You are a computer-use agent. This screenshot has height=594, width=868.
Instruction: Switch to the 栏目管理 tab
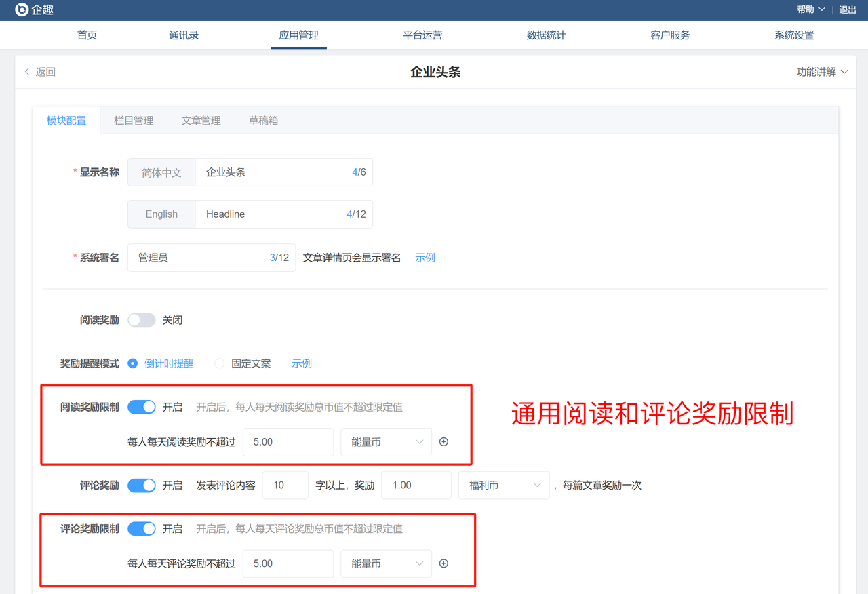click(x=134, y=121)
